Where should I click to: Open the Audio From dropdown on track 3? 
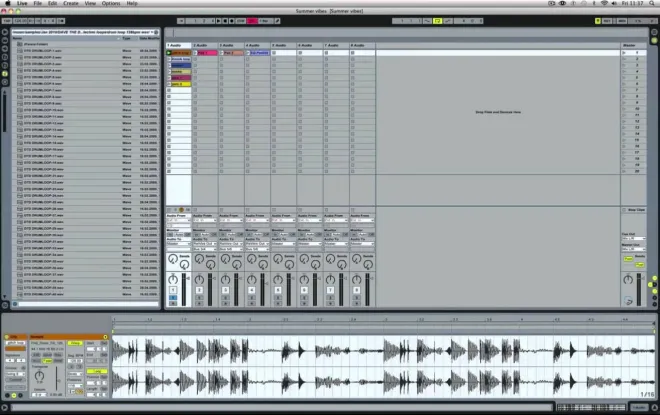(231, 220)
